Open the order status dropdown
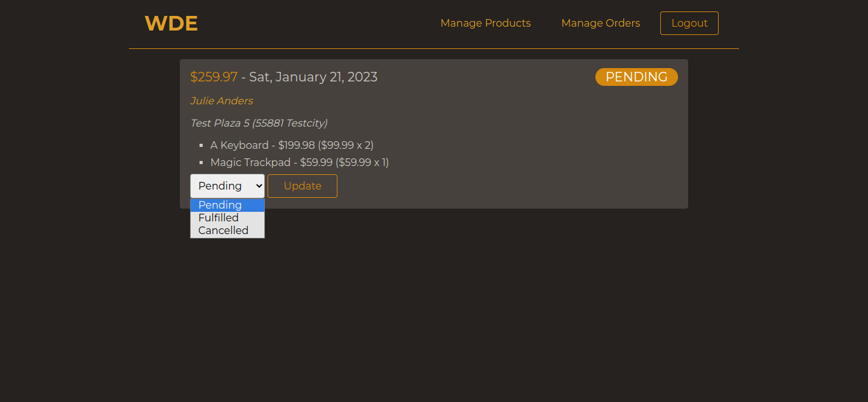 point(227,186)
